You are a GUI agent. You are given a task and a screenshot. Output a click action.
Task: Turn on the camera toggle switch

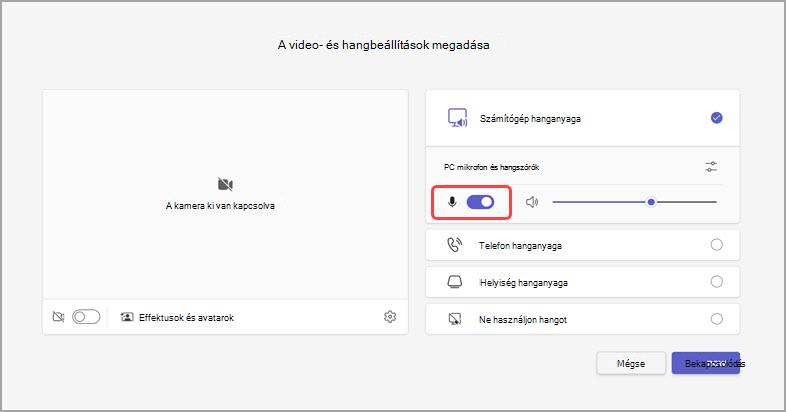(86, 317)
